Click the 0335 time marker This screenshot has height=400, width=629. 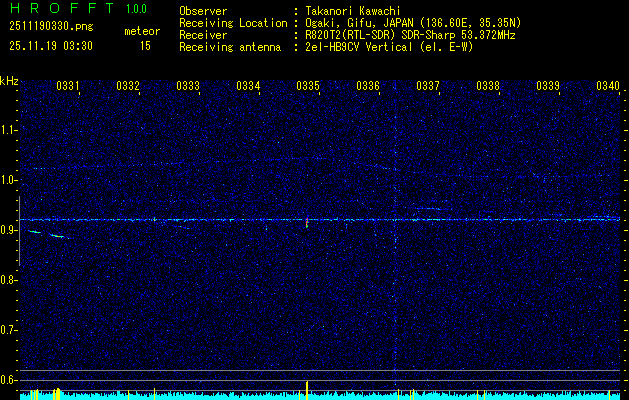tap(308, 86)
